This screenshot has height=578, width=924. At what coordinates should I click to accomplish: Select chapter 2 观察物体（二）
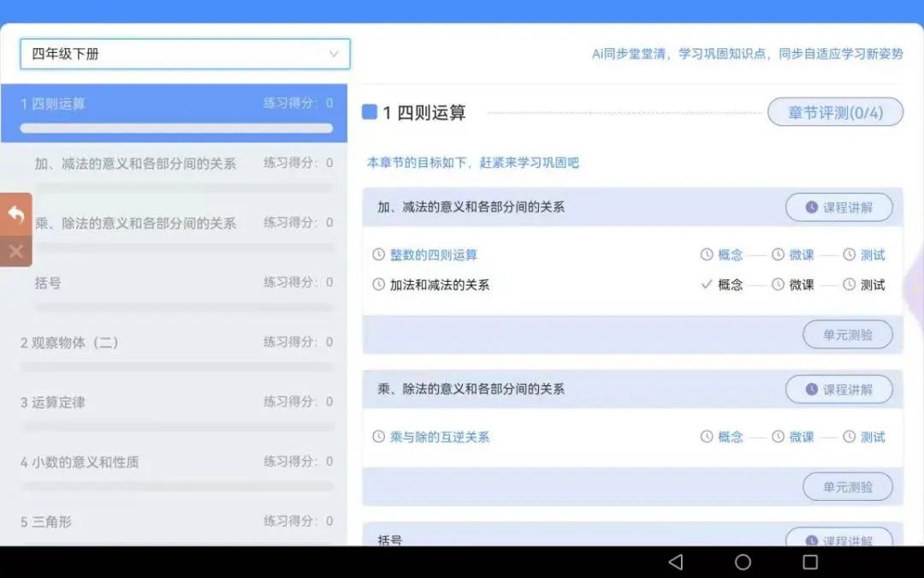click(69, 343)
